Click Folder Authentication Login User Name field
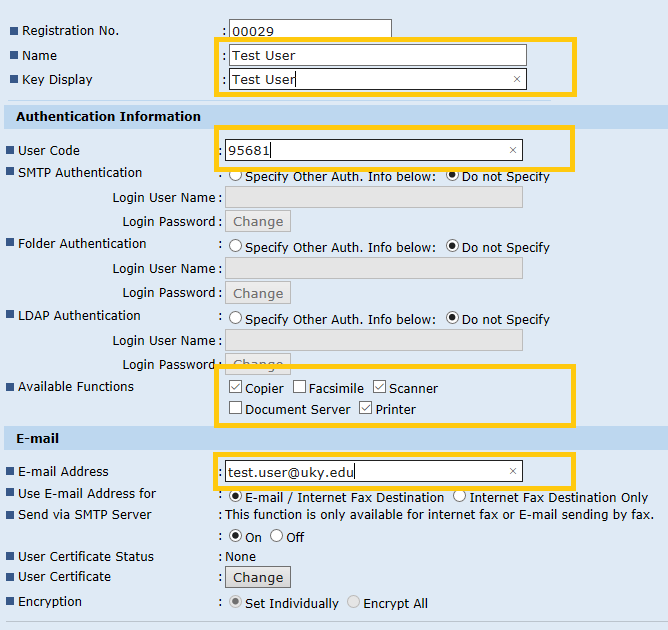 (x=374, y=269)
